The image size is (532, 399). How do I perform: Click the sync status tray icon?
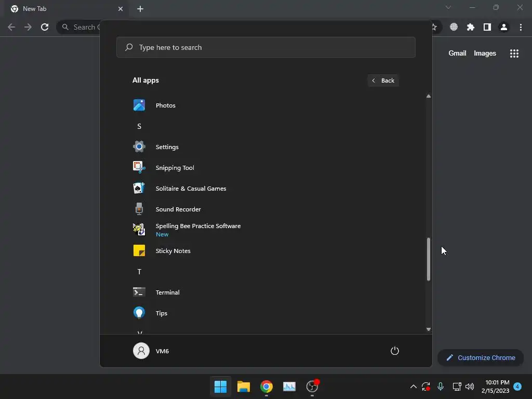pyautogui.click(x=426, y=386)
